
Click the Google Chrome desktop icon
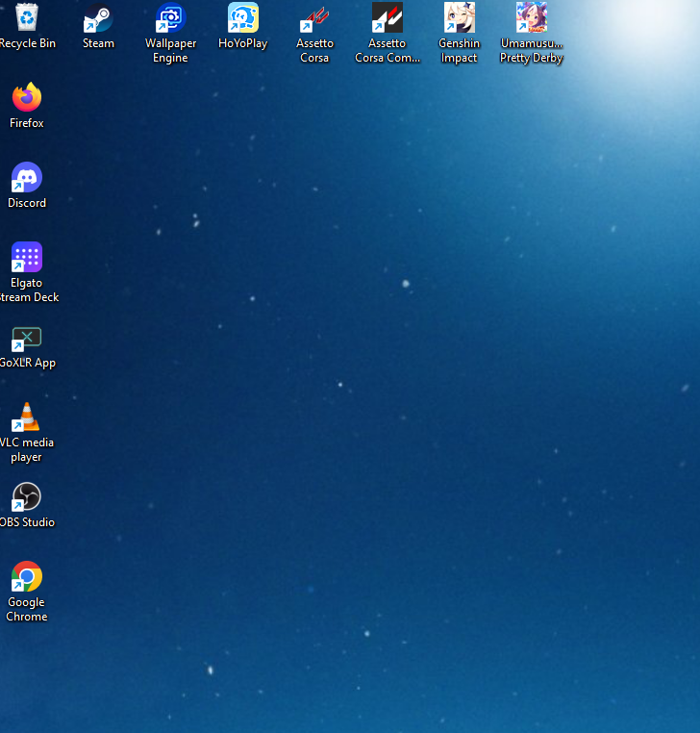tap(27, 576)
